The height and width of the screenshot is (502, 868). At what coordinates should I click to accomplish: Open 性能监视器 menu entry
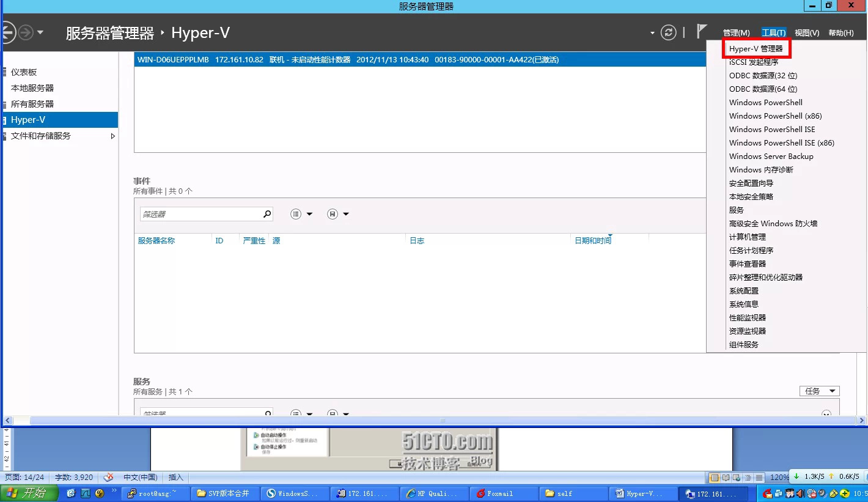point(748,318)
